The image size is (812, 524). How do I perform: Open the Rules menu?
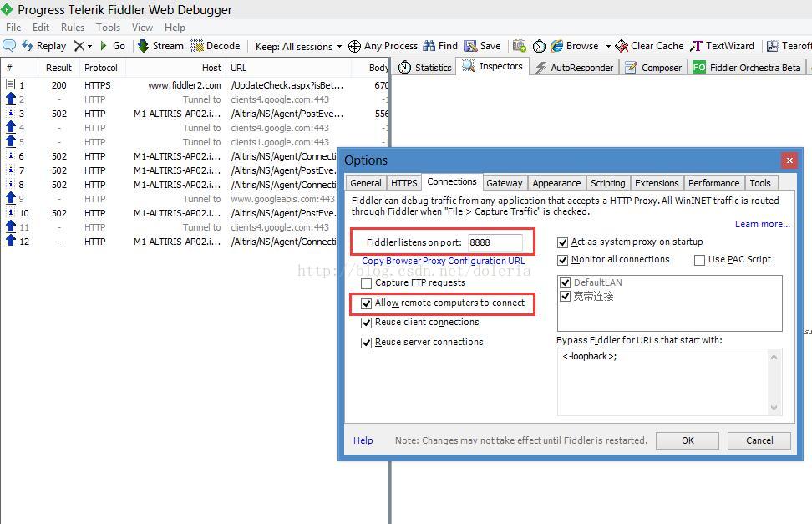(x=73, y=27)
